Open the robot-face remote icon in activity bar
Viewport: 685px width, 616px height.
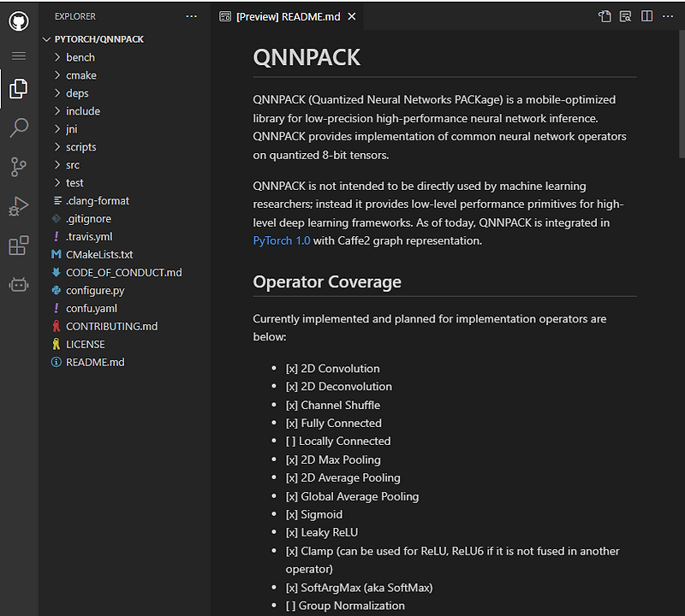point(19,285)
